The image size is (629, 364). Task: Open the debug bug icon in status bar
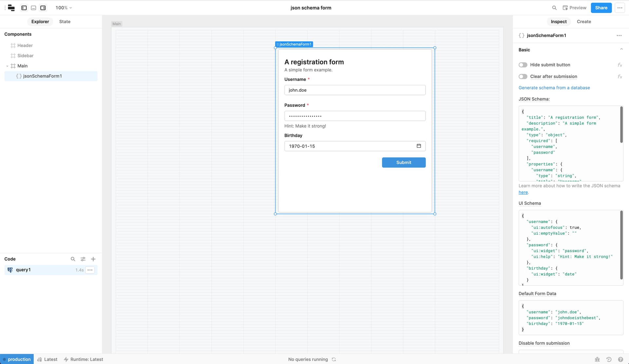(x=597, y=359)
